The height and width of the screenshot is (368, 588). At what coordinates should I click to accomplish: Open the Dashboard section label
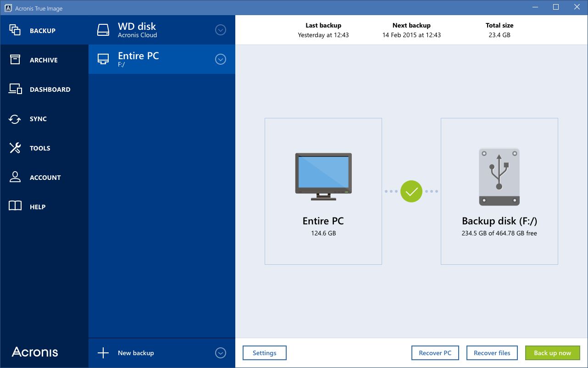point(50,89)
